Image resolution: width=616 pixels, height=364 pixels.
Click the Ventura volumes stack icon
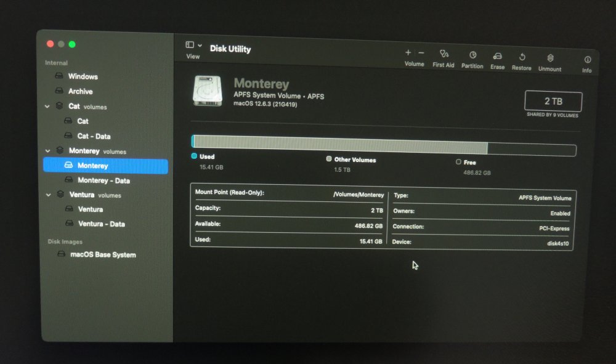60,194
